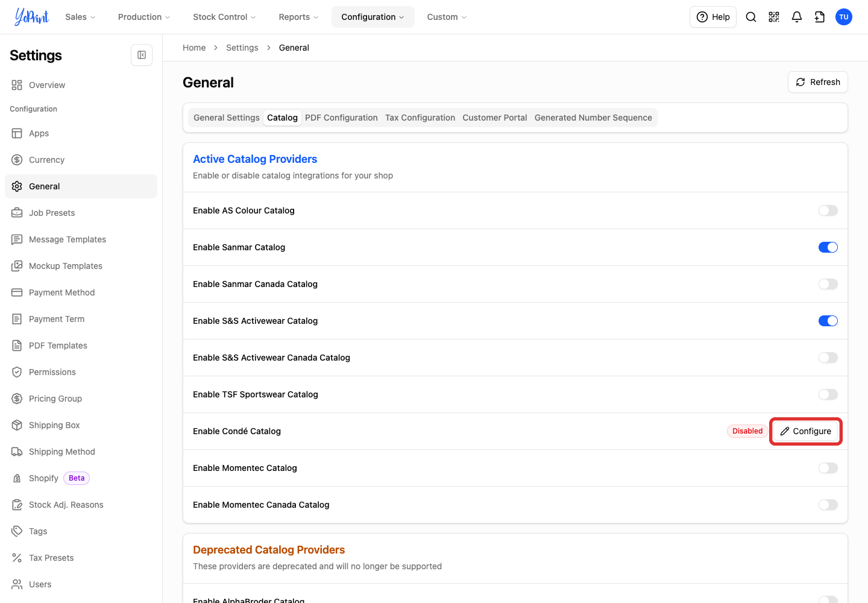868x603 pixels.
Task: Switch to the General Settings tab
Action: coord(227,118)
